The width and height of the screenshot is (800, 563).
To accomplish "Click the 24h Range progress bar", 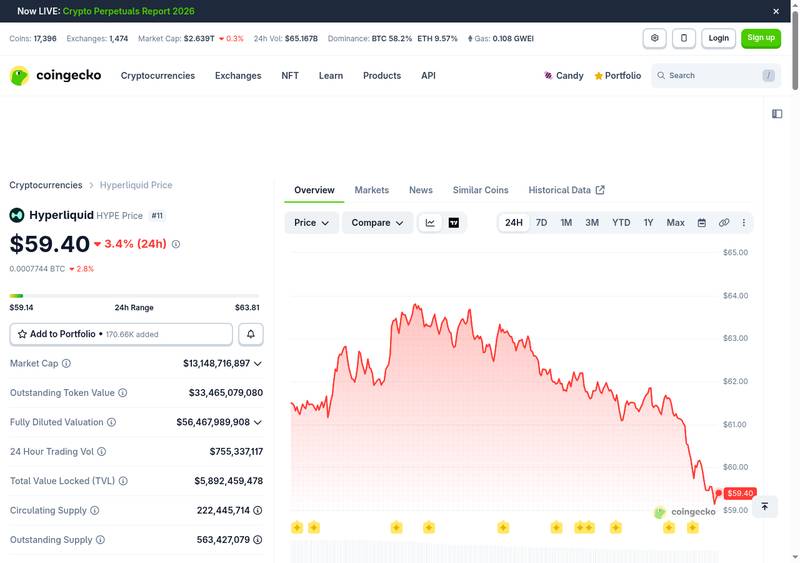I will click(x=134, y=296).
